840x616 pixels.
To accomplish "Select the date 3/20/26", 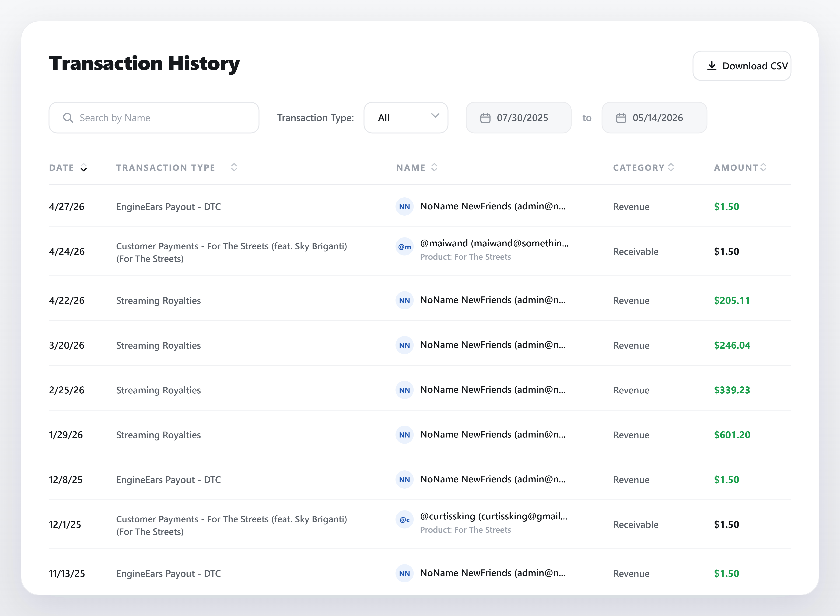I will [x=67, y=345].
